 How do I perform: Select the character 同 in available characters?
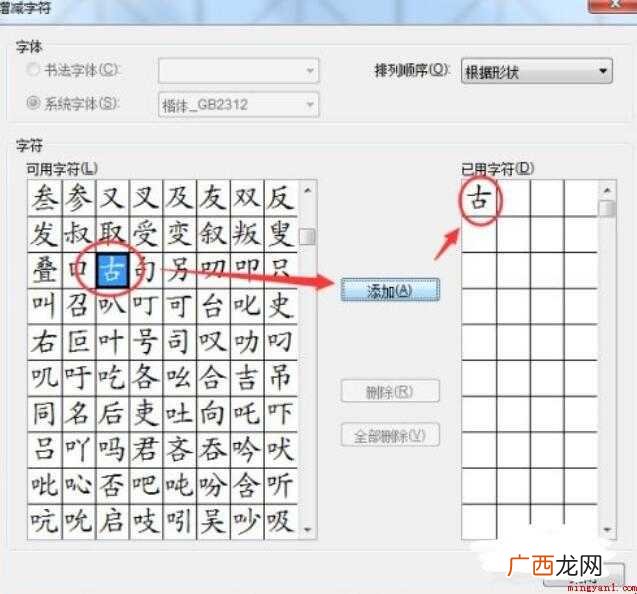45,414
